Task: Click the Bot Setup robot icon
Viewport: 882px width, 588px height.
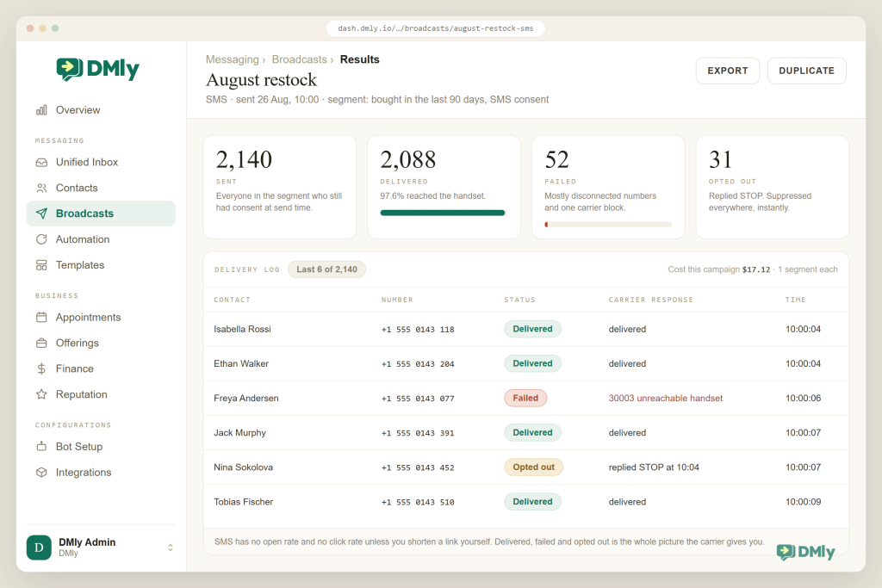Action: (41, 447)
